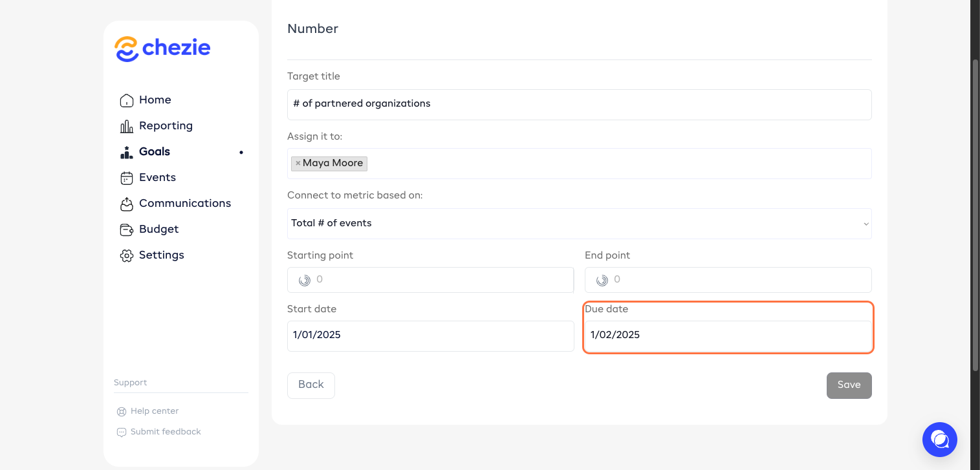The height and width of the screenshot is (470, 980).
Task: Click the page vertical scrollbar
Action: coord(975,213)
